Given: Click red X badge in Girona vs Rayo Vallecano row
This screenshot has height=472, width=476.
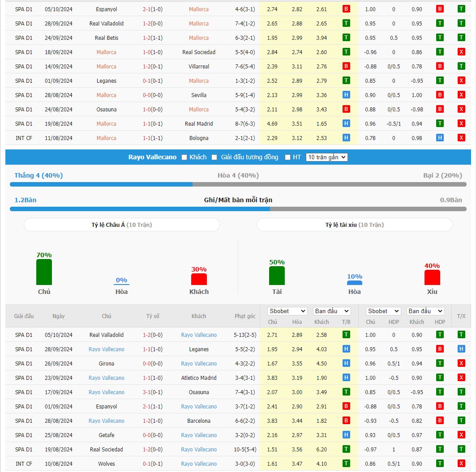Looking at the screenshot, I should click(x=461, y=363).
